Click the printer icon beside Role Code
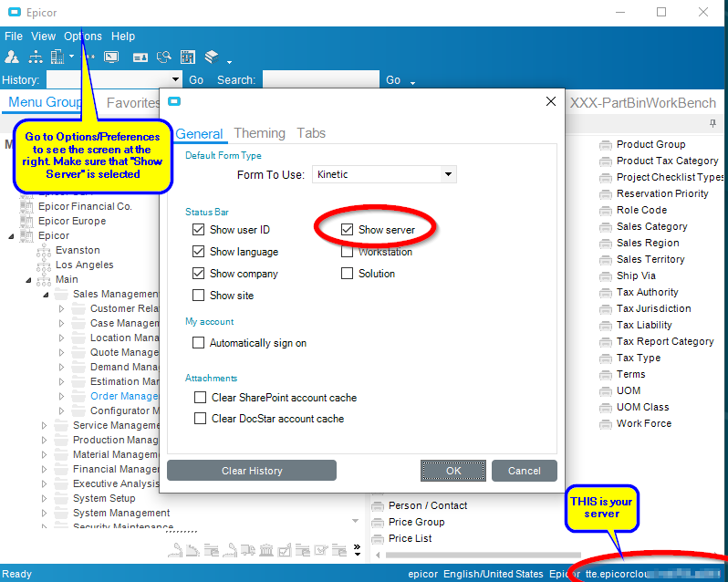 (x=605, y=211)
